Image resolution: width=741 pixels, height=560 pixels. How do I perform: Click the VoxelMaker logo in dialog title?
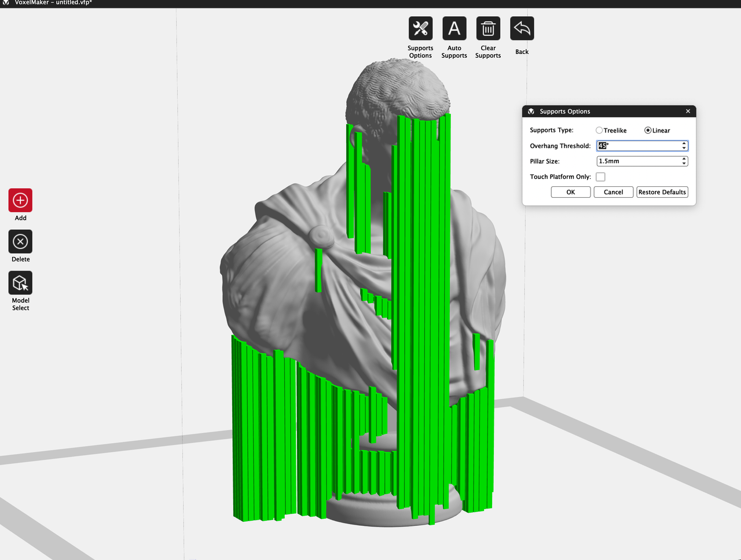pyautogui.click(x=531, y=111)
